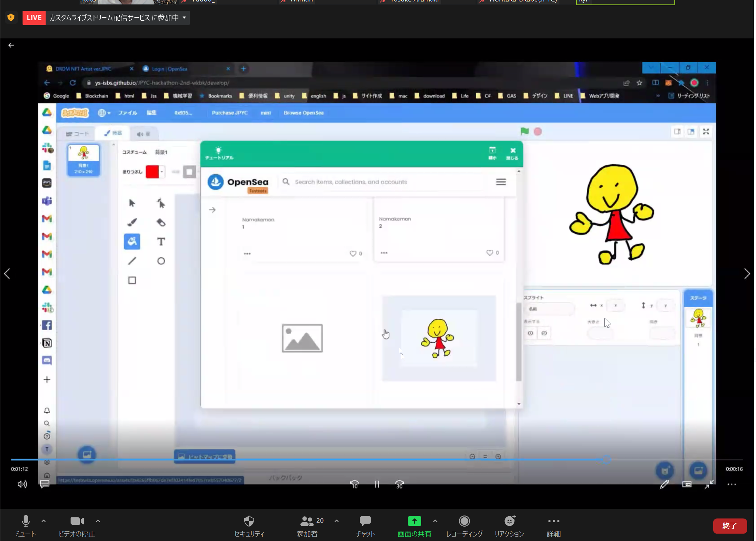Toggle recording with the record button
This screenshot has height=541, width=756.
tap(464, 521)
